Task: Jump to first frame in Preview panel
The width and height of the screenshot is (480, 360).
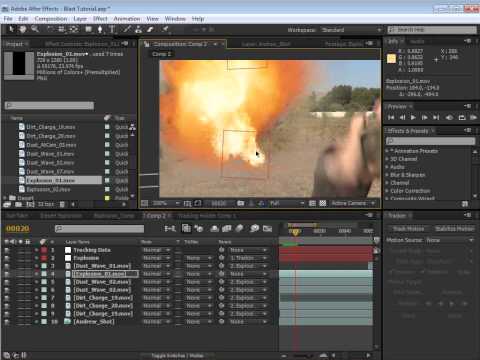Action: (391, 117)
